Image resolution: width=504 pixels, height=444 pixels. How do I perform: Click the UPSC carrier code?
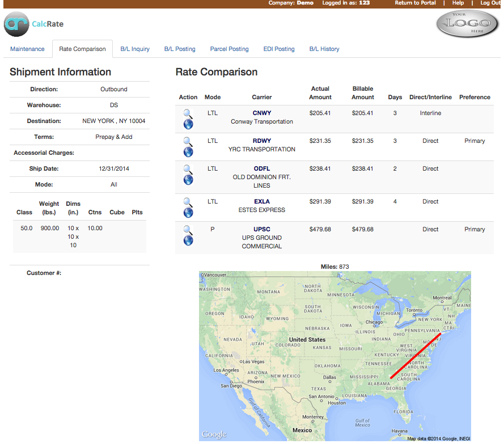pos(262,229)
